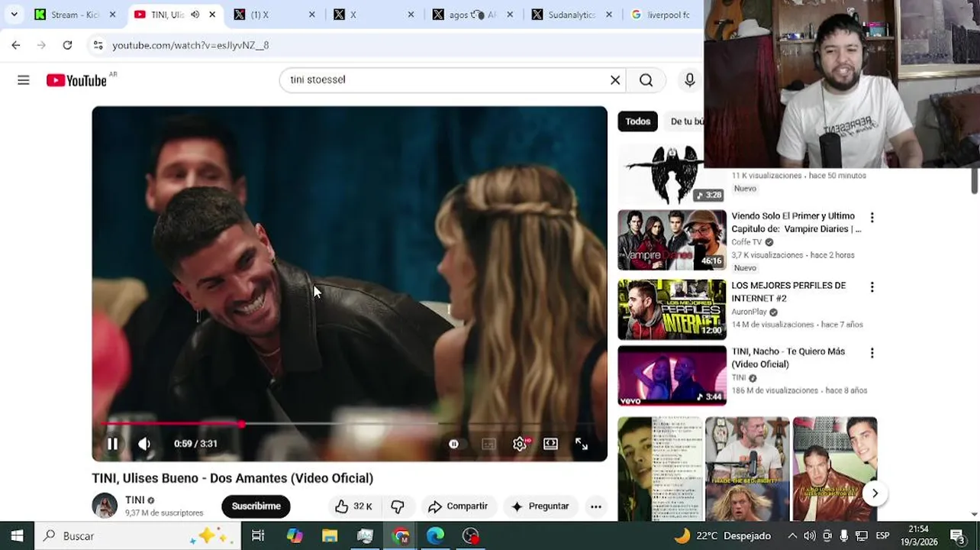Screen dimensions: 980x550
Task: Open the Compartir share dialog
Action: point(458,506)
